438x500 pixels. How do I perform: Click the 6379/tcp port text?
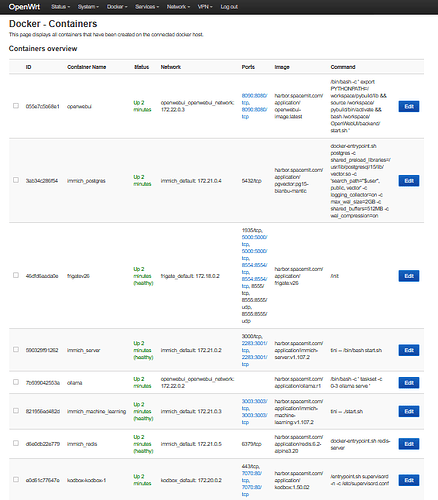tap(251, 444)
